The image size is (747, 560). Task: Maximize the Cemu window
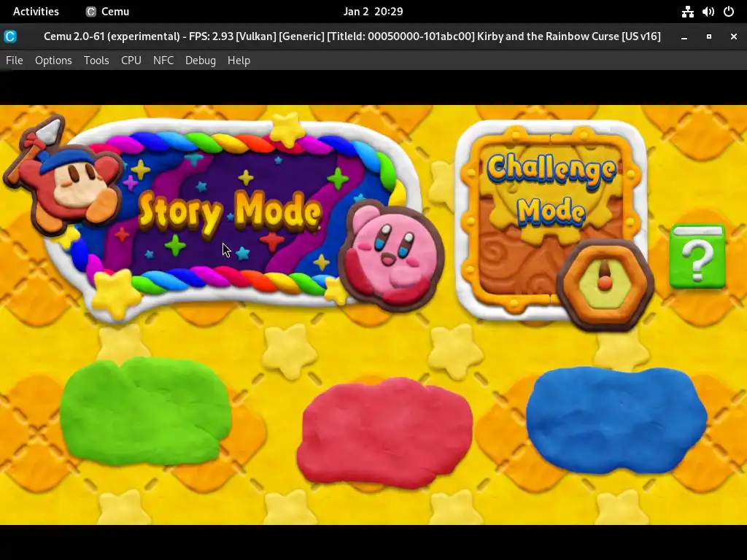[x=709, y=36]
